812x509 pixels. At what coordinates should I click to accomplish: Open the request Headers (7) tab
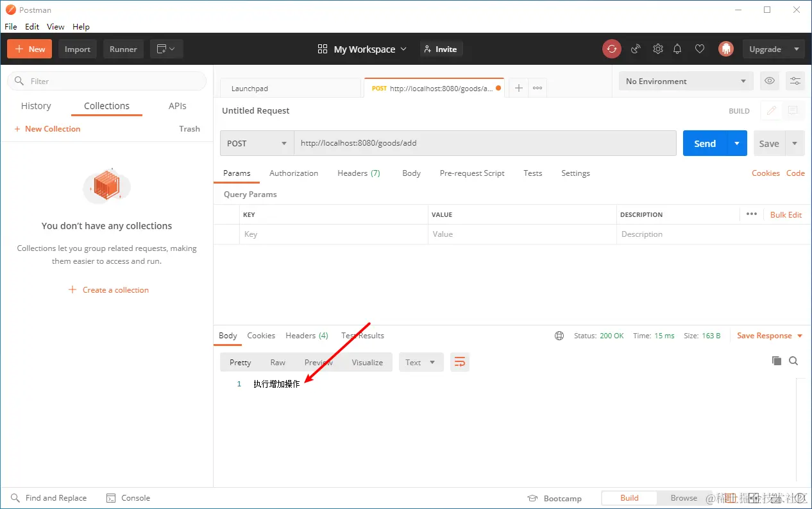359,173
